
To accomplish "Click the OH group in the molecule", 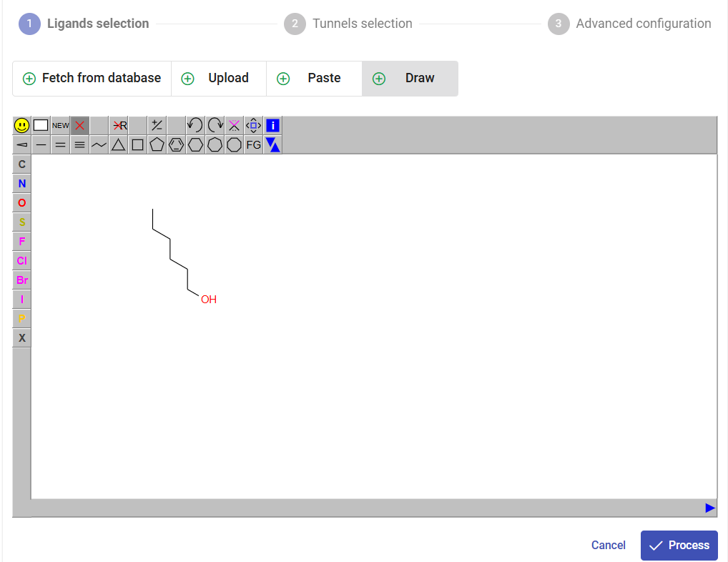I will pyautogui.click(x=208, y=300).
